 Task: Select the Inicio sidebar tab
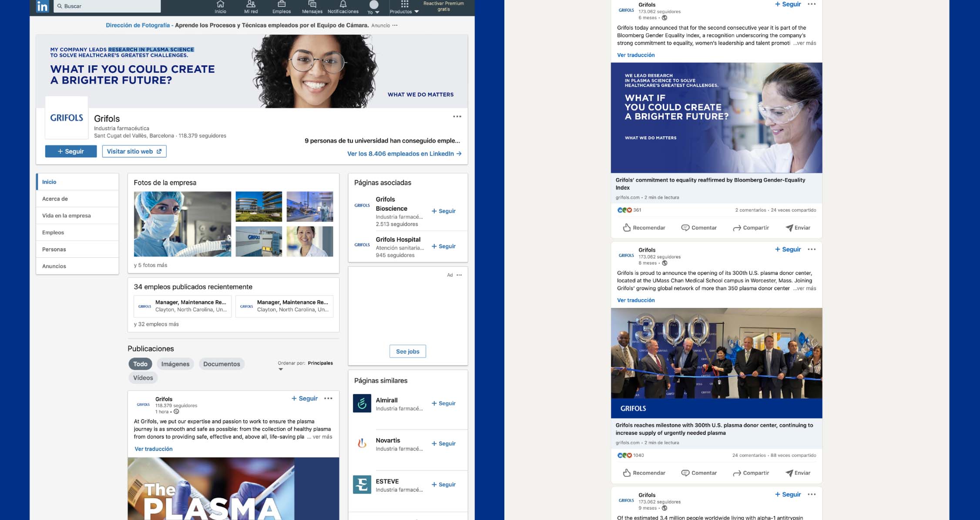(77, 182)
